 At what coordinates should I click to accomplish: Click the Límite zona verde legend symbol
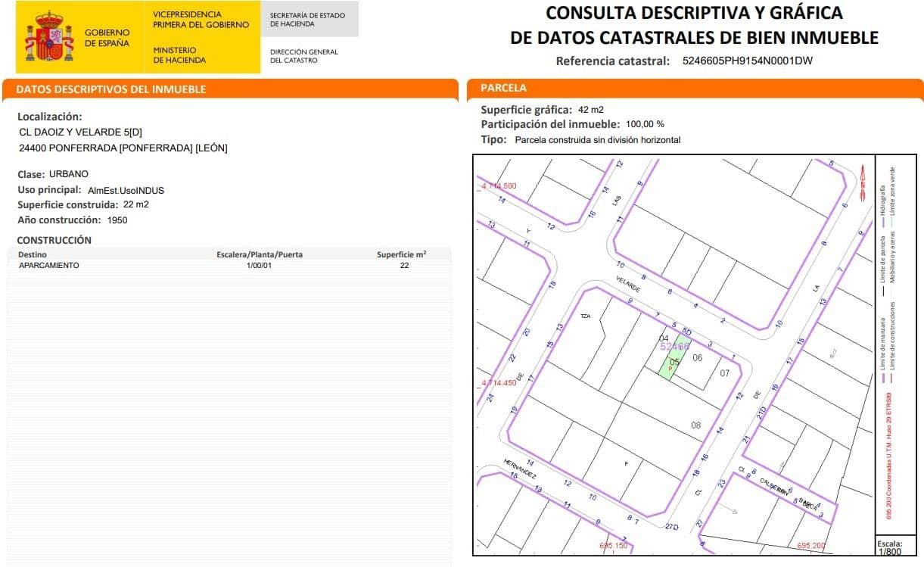point(893,223)
